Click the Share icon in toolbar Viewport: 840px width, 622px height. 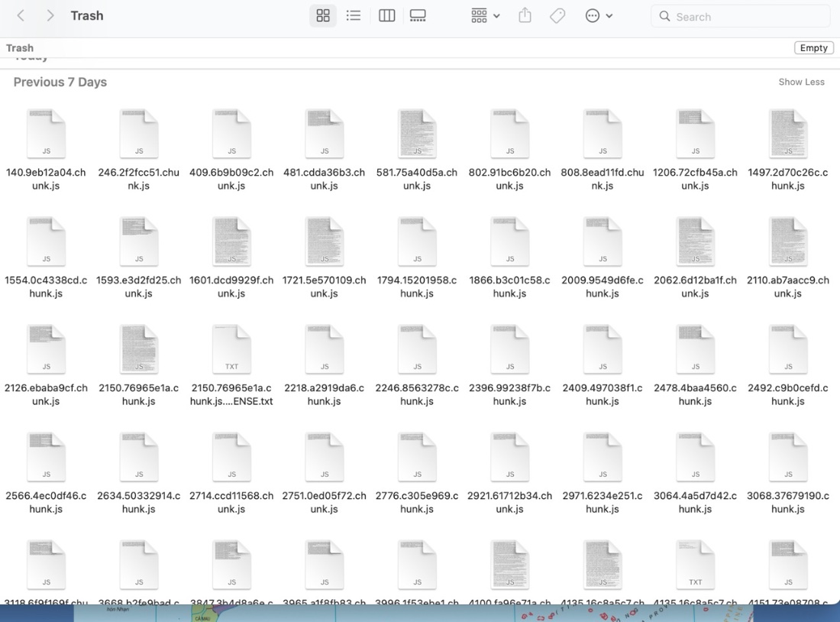pyautogui.click(x=525, y=16)
